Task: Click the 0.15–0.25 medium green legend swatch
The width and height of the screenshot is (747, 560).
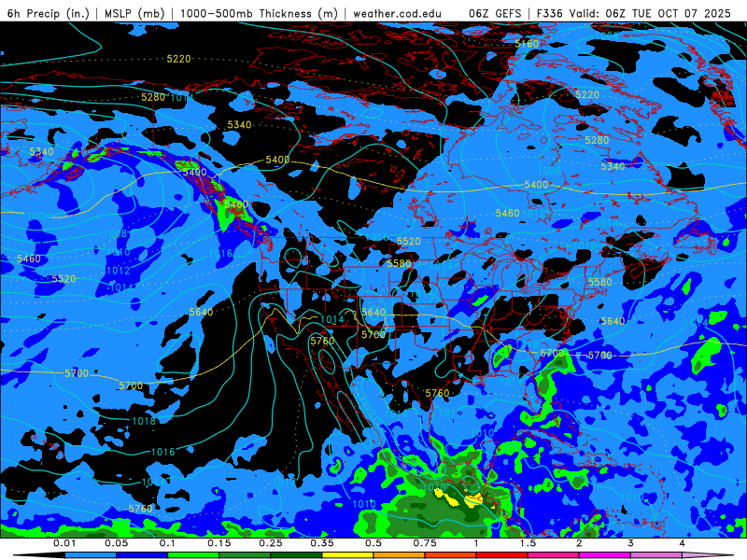Action: click(245, 555)
